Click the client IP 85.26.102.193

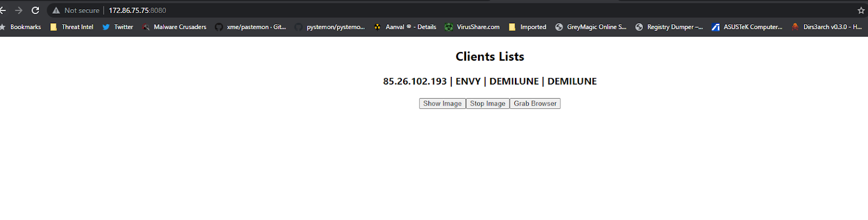tap(415, 81)
